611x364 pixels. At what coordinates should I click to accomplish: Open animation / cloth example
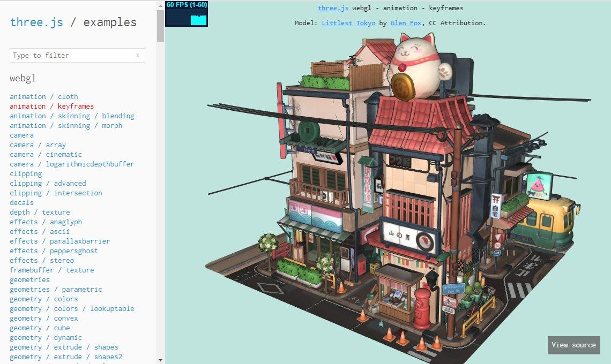43,96
